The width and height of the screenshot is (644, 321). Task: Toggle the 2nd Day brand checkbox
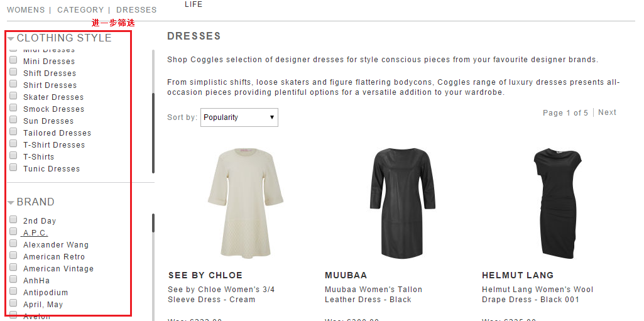coord(13,220)
